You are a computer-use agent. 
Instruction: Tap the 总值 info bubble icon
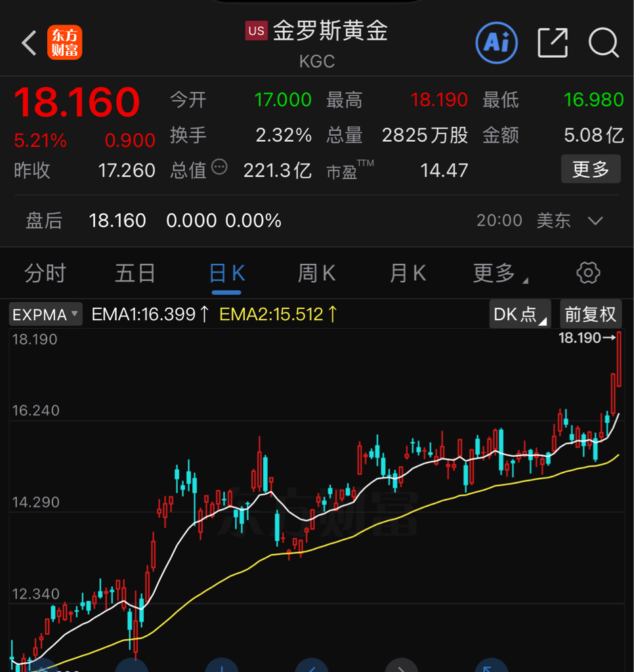[219, 167]
